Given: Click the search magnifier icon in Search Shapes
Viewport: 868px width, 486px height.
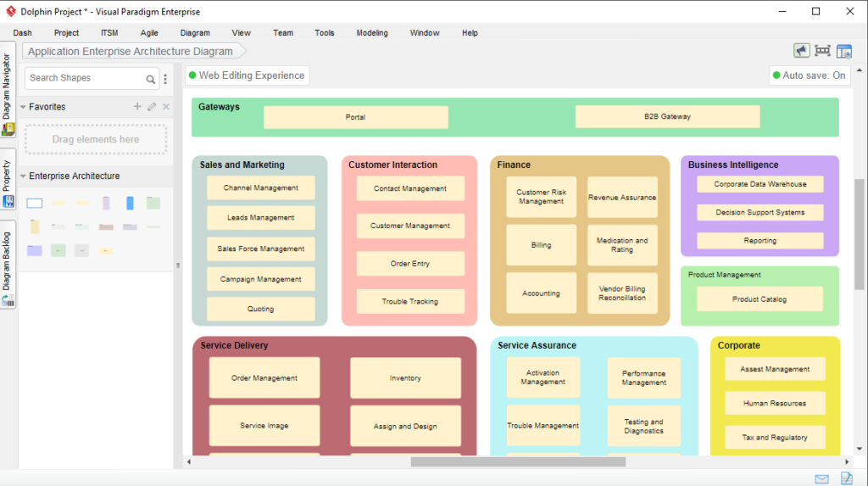Looking at the screenshot, I should click(151, 79).
